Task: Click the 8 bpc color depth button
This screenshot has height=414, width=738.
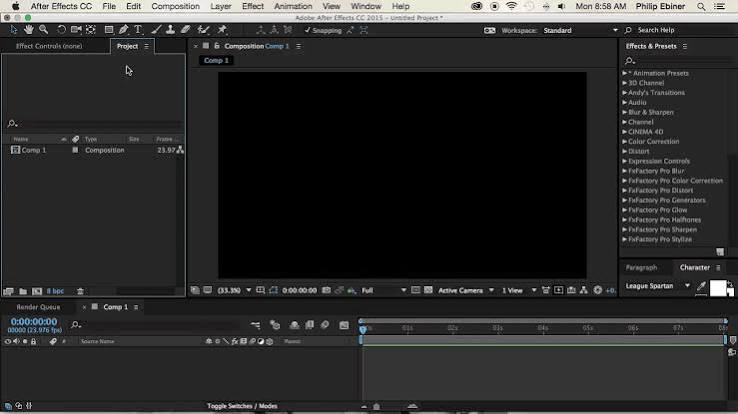Action: pos(55,291)
